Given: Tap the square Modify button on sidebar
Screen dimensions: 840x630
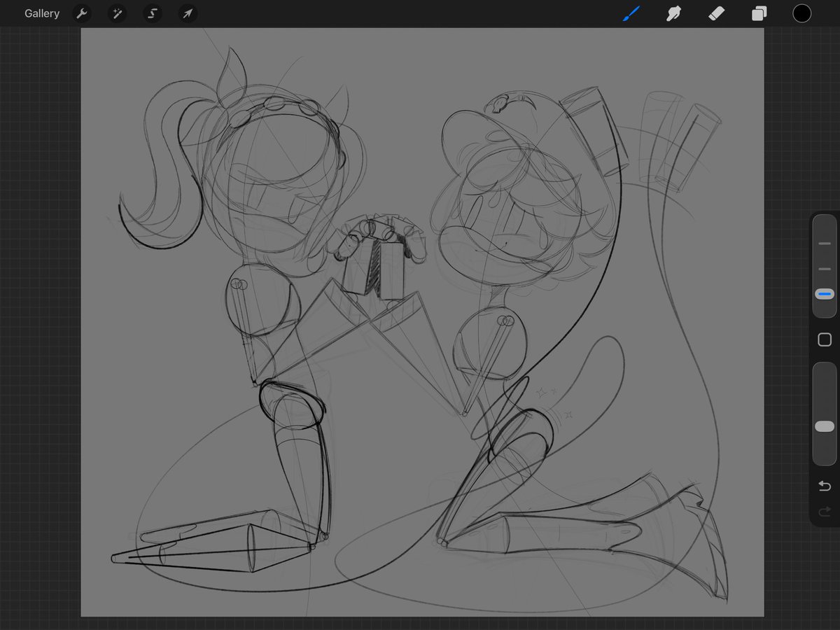Looking at the screenshot, I should pos(825,339).
